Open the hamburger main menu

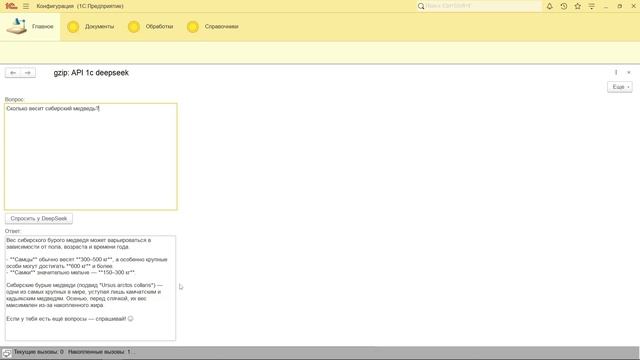click(x=26, y=6)
